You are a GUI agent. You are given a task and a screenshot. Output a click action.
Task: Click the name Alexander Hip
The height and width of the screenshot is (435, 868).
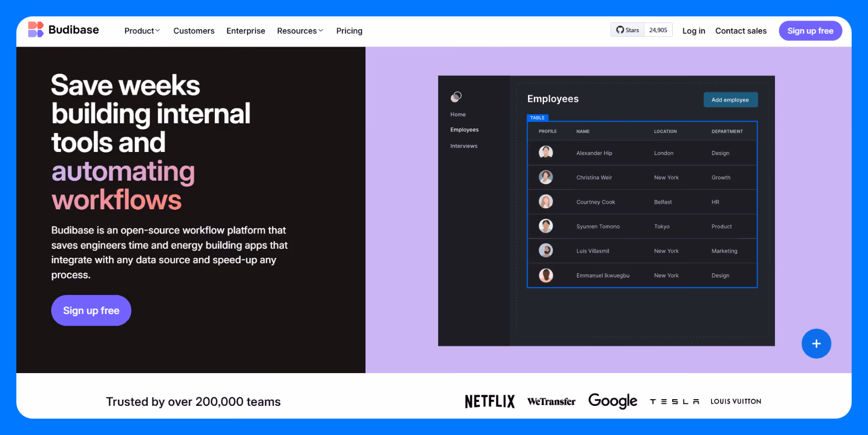tap(594, 153)
